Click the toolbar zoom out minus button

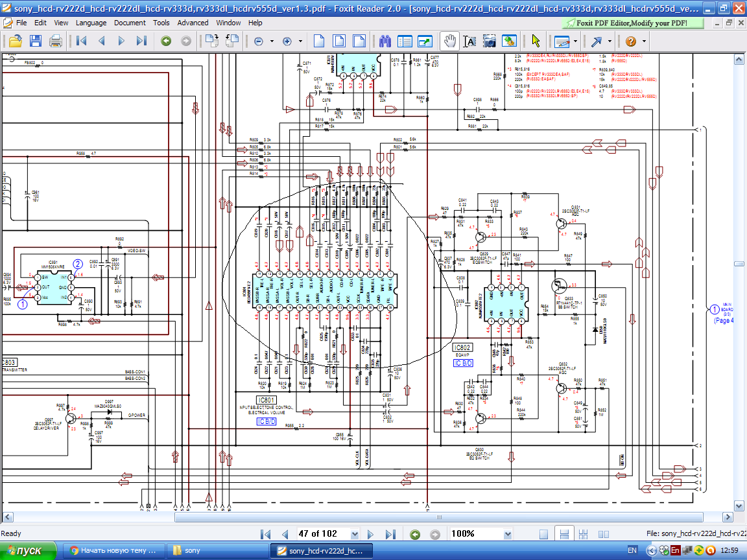pyautogui.click(x=259, y=41)
